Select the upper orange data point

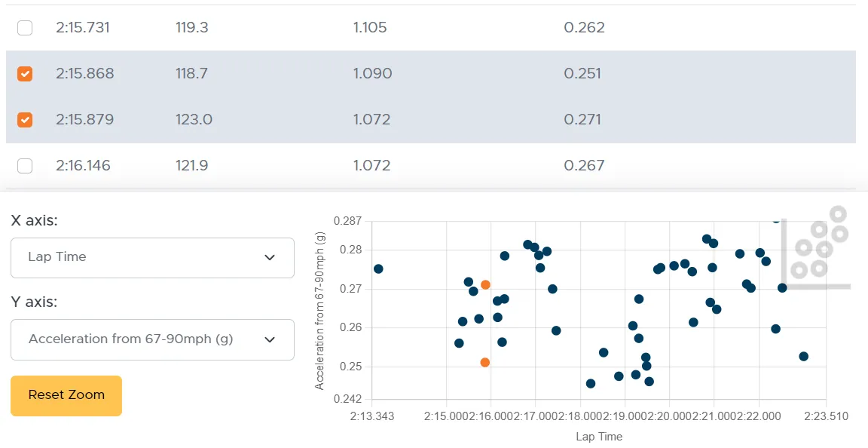pos(485,285)
